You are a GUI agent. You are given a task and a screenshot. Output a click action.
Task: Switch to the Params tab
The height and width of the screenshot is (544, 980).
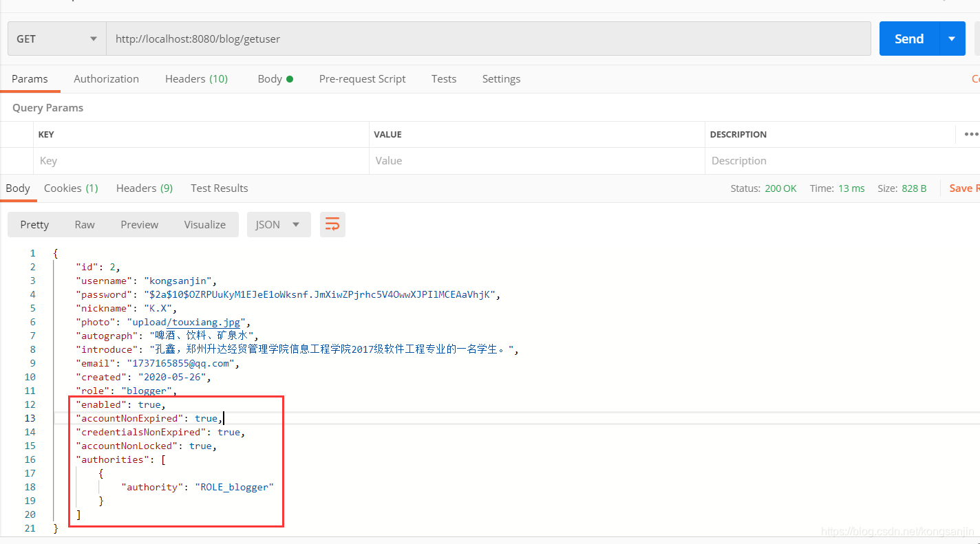[30, 79]
